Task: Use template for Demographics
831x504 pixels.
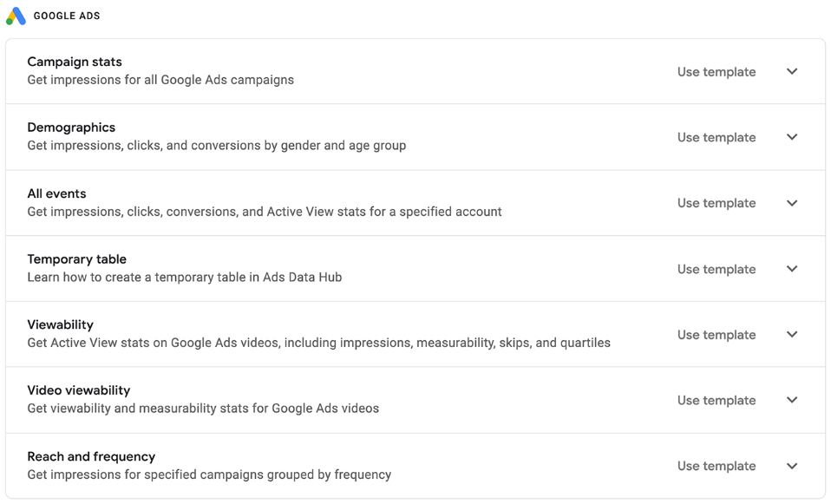Action: click(716, 138)
